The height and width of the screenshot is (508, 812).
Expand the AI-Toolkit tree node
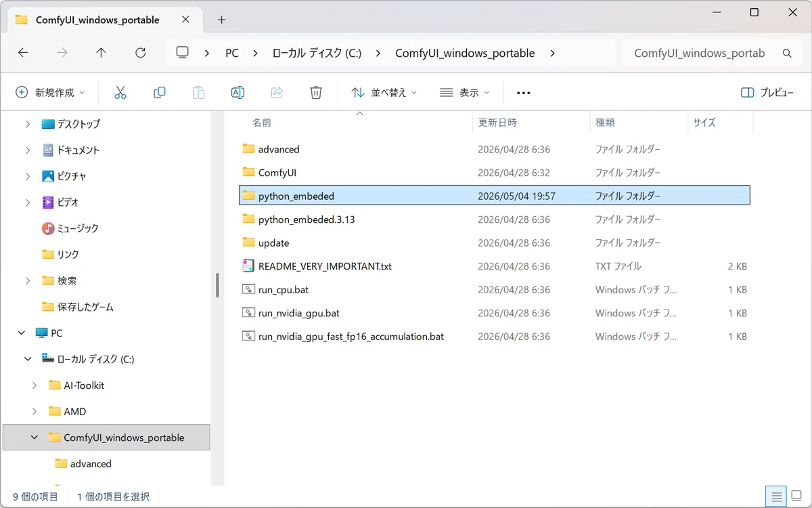[35, 385]
